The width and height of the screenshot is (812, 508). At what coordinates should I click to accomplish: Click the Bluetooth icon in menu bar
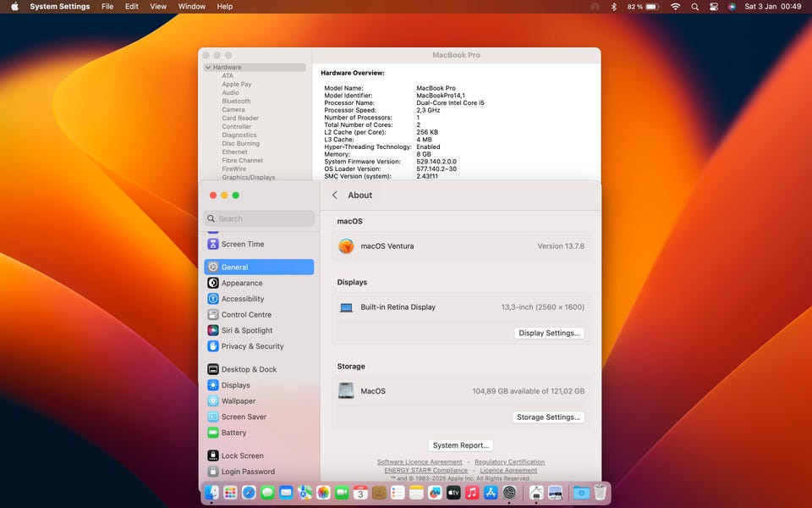615,7
